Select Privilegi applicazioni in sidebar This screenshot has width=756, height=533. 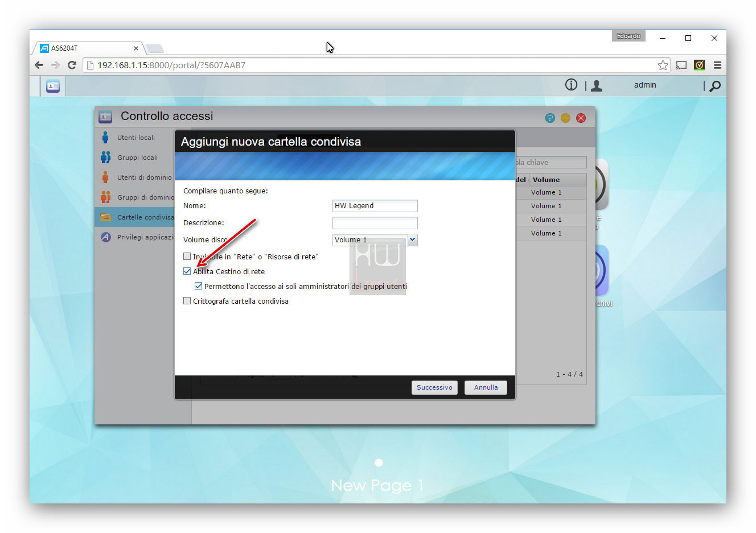pyautogui.click(x=134, y=237)
